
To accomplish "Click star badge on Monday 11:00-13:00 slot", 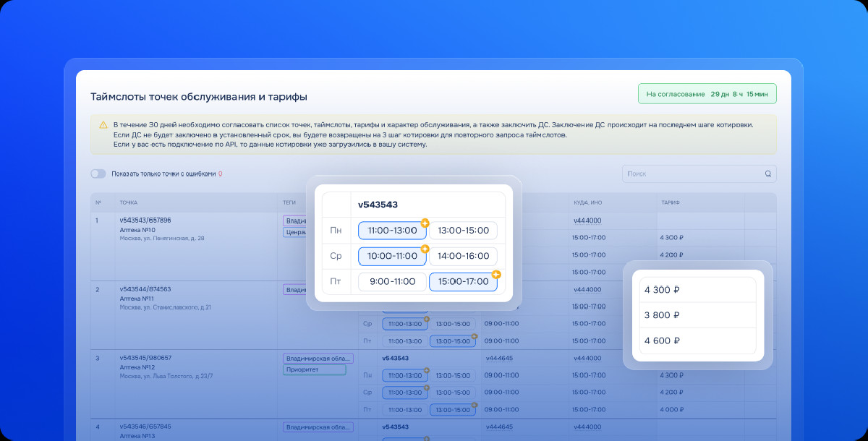I will pyautogui.click(x=425, y=223).
